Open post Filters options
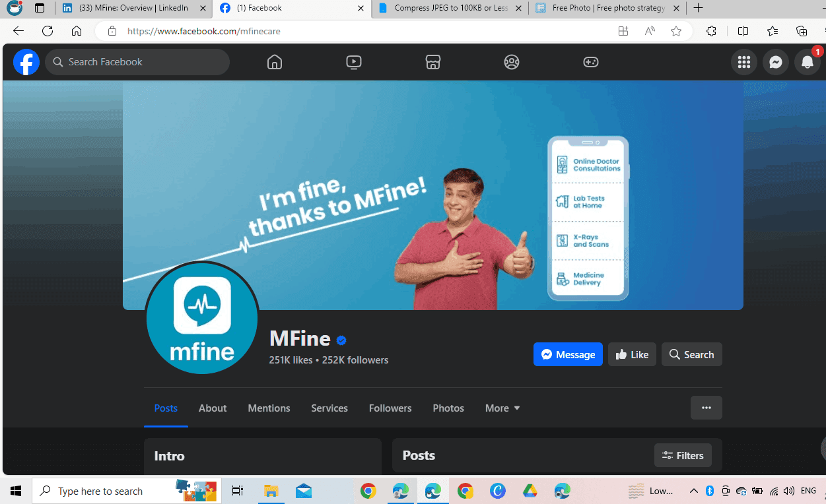Image resolution: width=826 pixels, height=504 pixels. tap(683, 455)
